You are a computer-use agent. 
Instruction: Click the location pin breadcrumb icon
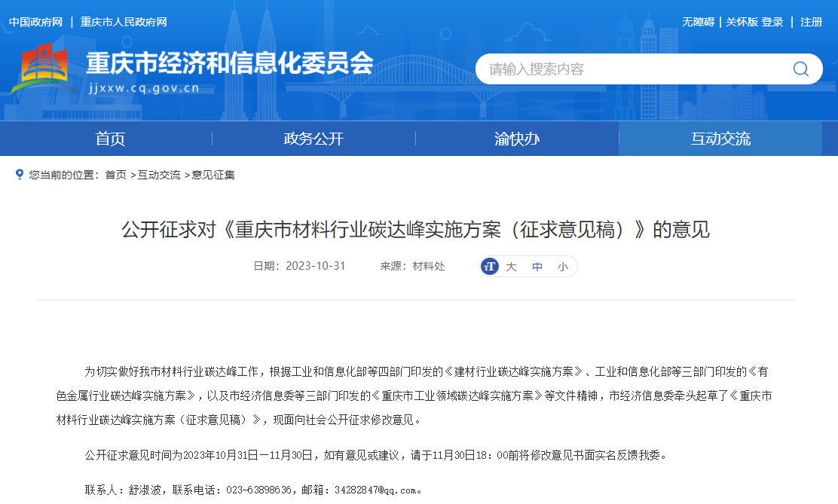pyautogui.click(x=19, y=175)
